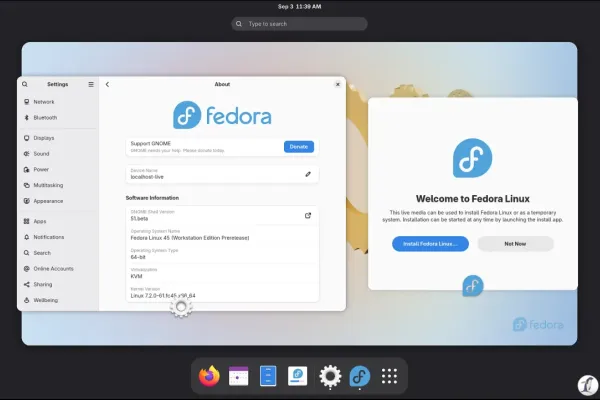The image size is (600, 400).
Task: Click the search icon in Settings sidebar header
Action: pyautogui.click(x=25, y=84)
